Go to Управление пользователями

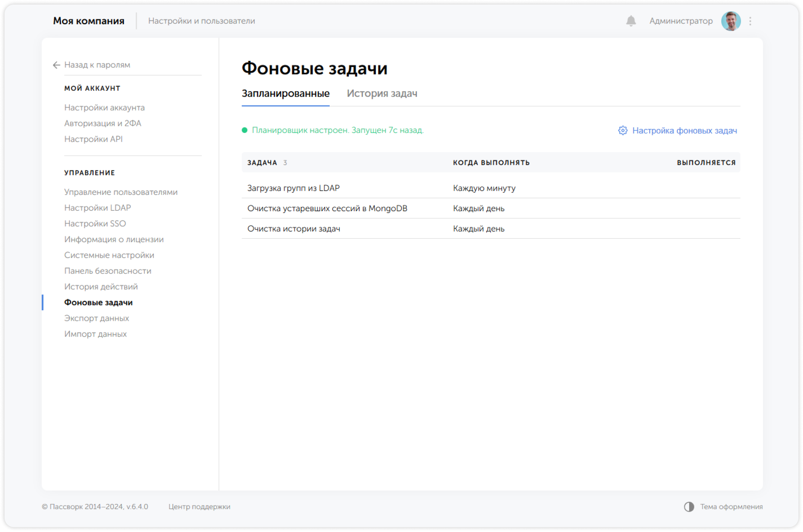point(121,192)
